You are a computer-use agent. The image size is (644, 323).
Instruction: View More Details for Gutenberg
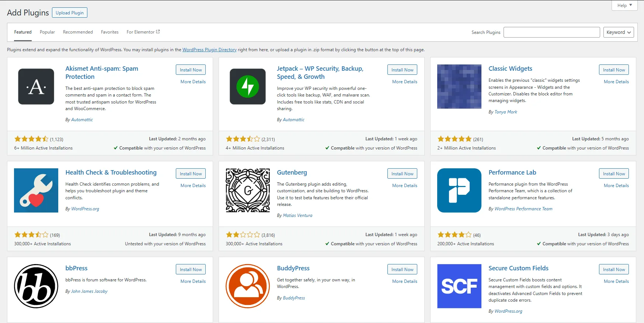click(405, 186)
